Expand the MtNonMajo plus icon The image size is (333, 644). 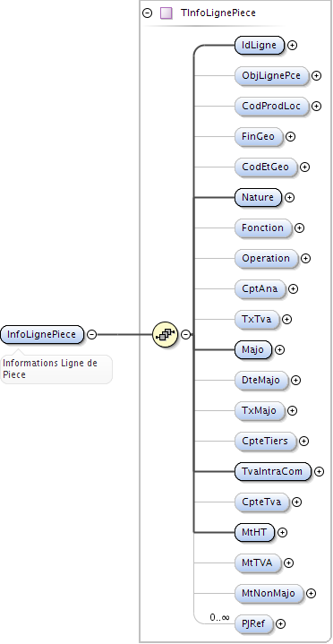coord(312,594)
